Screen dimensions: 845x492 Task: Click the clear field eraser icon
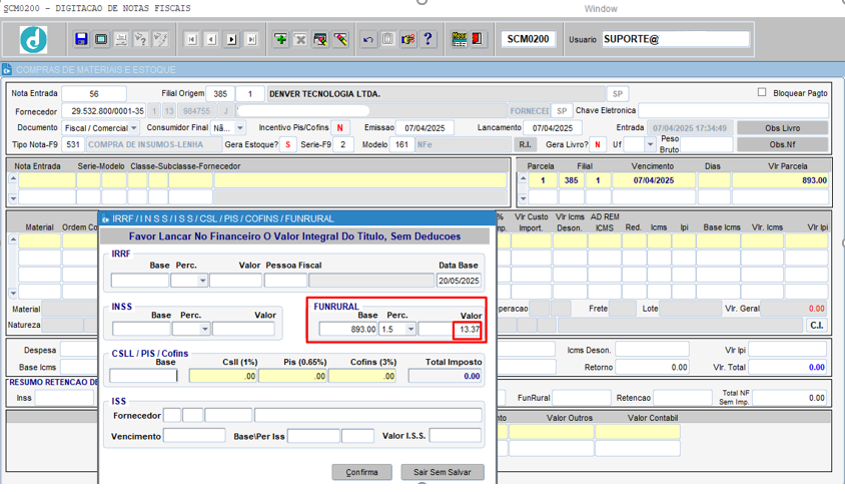[341, 39]
